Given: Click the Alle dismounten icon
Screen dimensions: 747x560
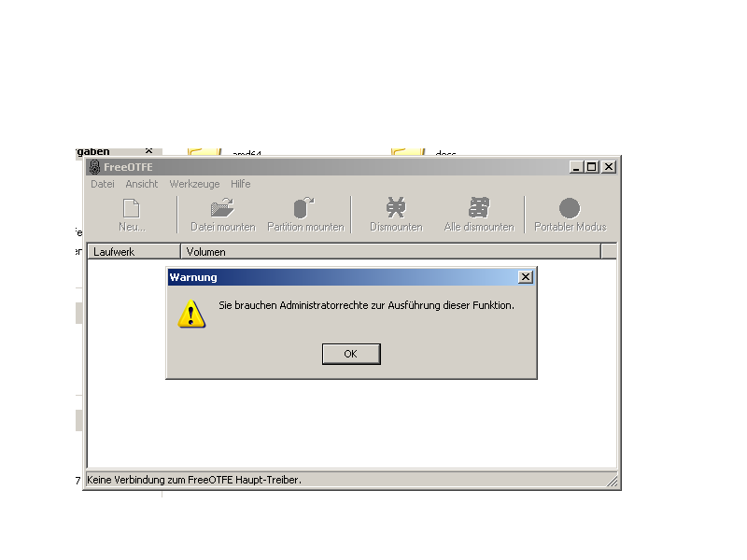Looking at the screenshot, I should (x=479, y=207).
